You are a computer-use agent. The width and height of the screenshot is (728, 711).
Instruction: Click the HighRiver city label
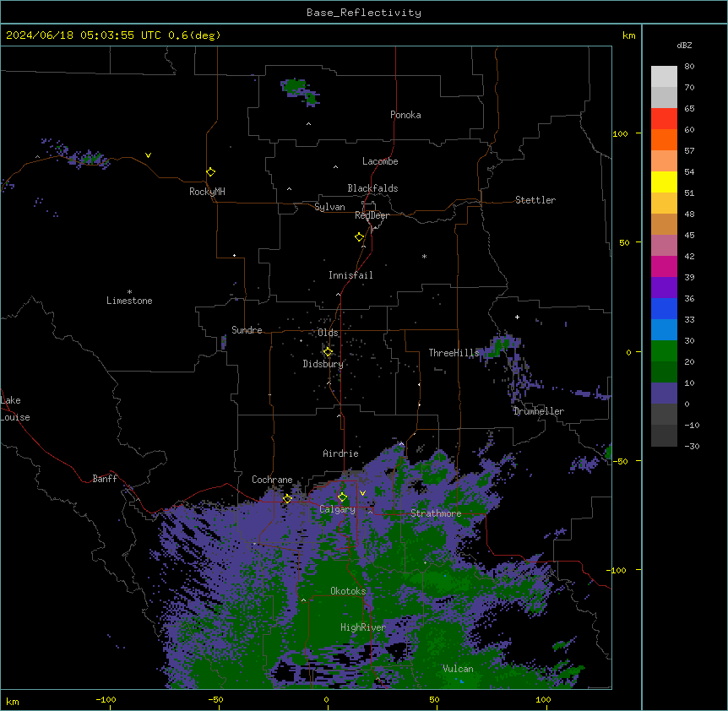pos(363,627)
